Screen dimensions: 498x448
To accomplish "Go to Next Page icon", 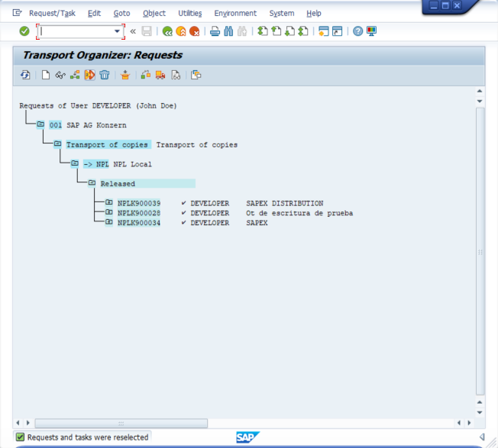I will [x=289, y=31].
